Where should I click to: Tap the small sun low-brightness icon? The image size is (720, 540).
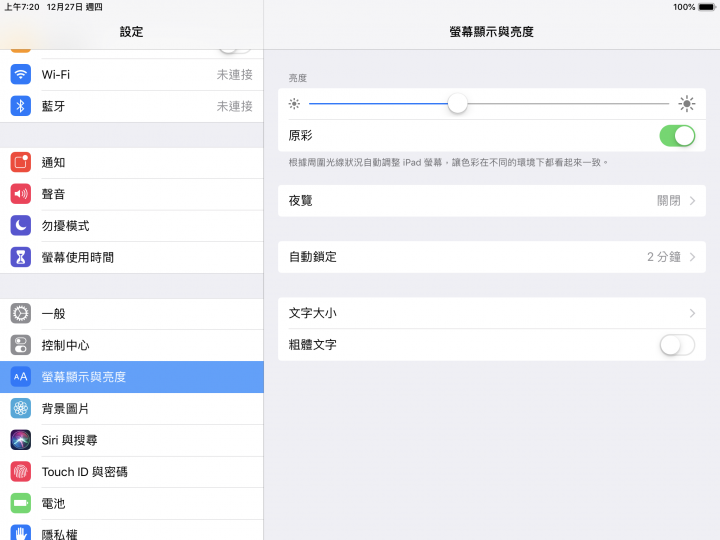(294, 104)
